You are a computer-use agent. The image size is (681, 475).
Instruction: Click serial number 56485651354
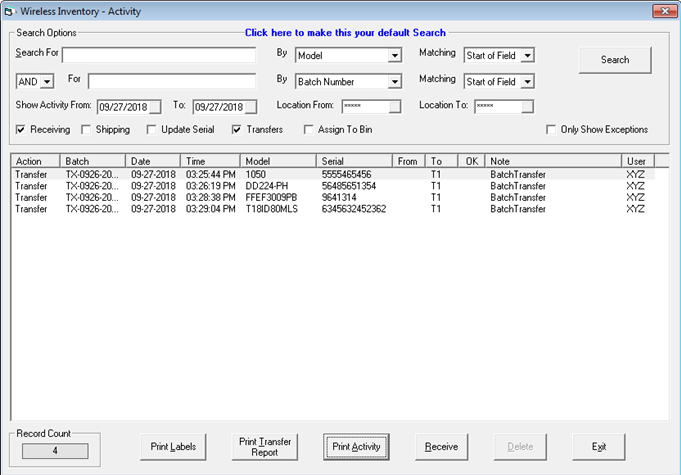click(x=349, y=186)
